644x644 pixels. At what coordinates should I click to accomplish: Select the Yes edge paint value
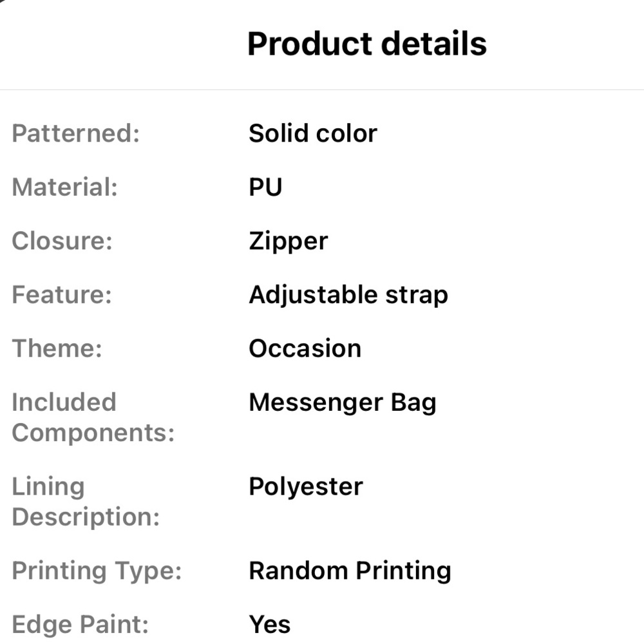point(270,625)
